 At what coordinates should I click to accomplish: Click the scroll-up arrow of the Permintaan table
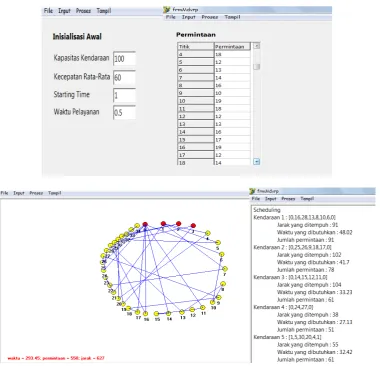click(x=256, y=46)
